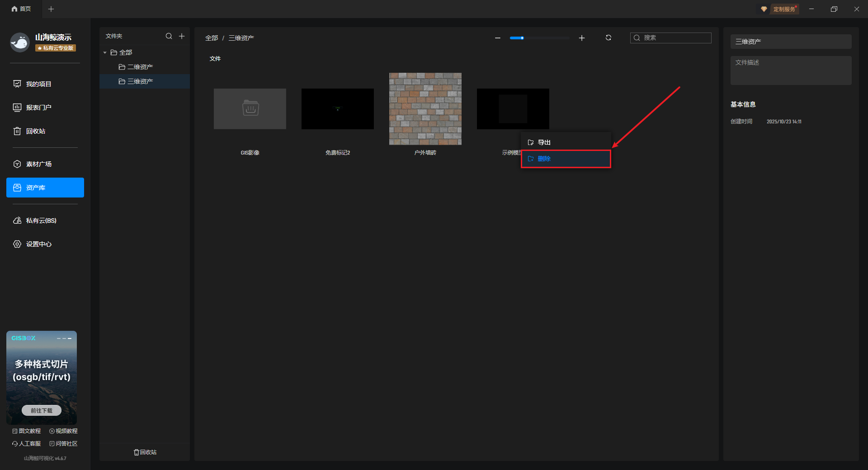The height and width of the screenshot is (470, 868).
Task: Click the thumbnail size slider
Action: [x=539, y=38]
